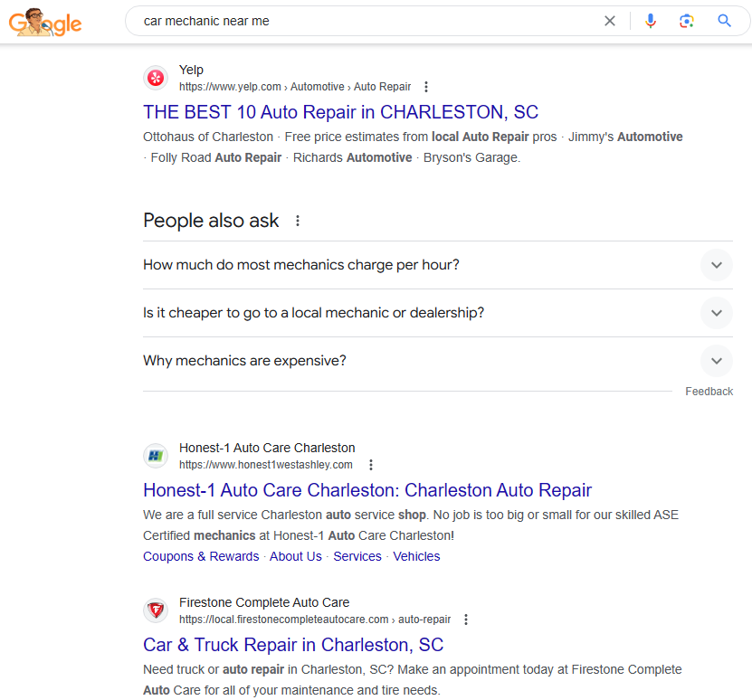
Task: Click the Firestone favicon
Action: click(x=155, y=610)
